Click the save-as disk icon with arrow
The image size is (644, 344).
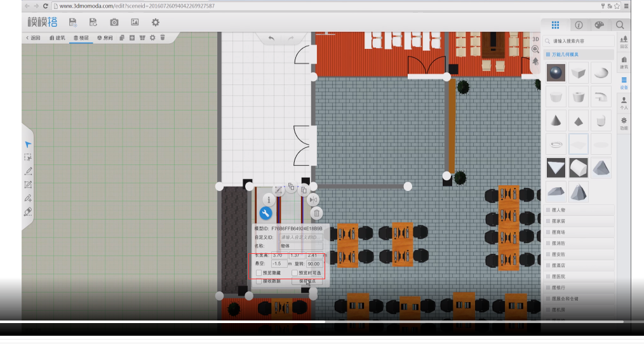point(93,22)
